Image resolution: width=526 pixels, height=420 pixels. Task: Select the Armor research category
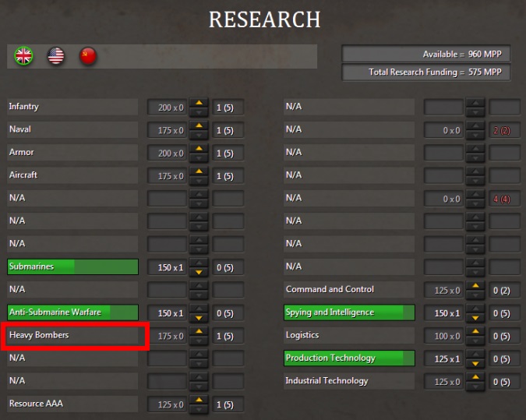point(72,153)
